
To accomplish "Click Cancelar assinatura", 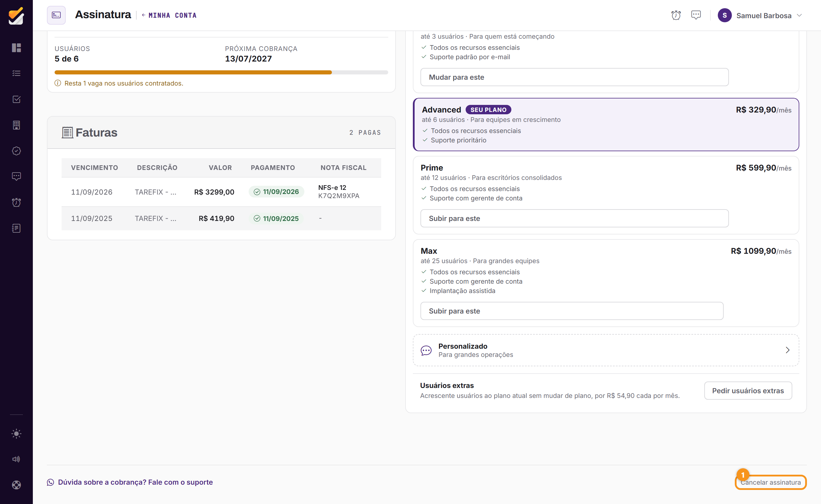I will 771,482.
